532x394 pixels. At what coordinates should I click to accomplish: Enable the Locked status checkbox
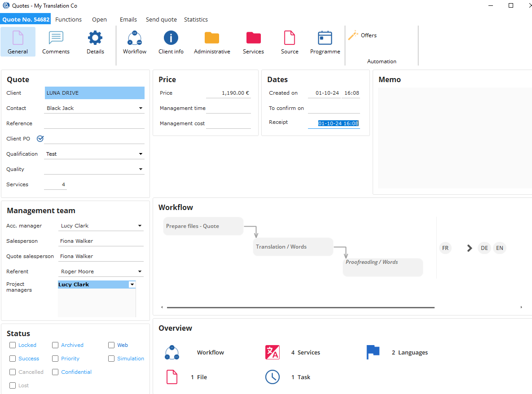13,345
